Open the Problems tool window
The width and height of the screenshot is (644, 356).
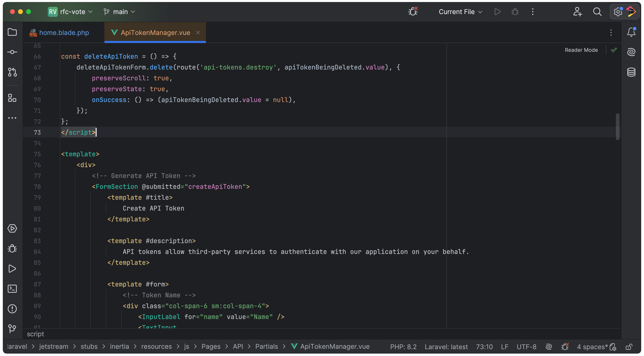click(12, 309)
